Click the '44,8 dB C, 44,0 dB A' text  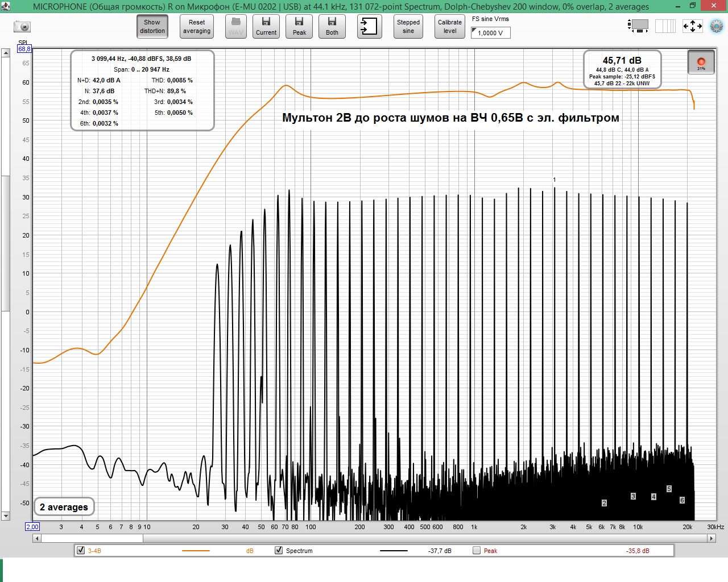pos(622,70)
